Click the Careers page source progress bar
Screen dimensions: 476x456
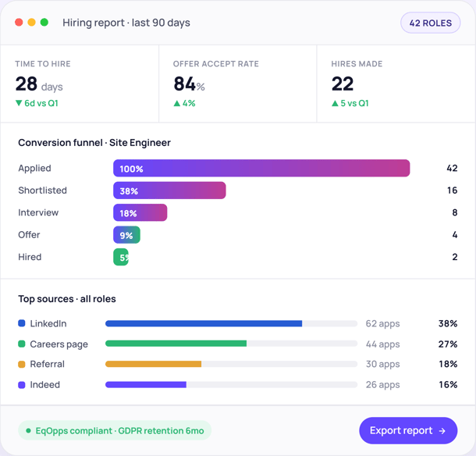(231, 344)
